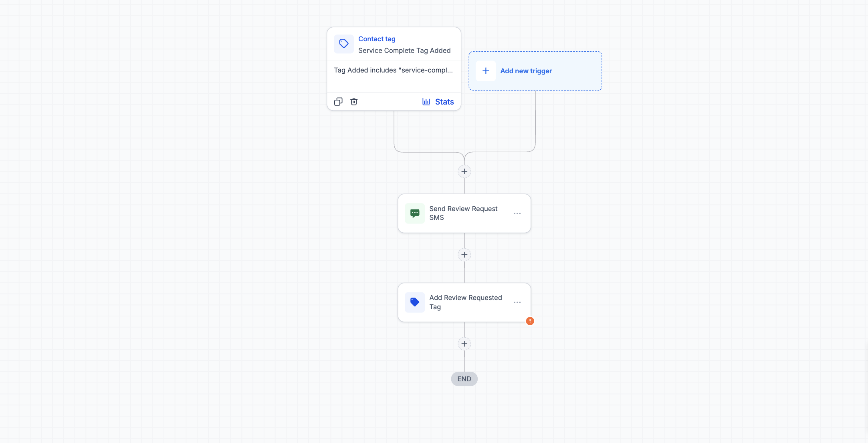Click the orange warning badge on tag action
Image resolution: width=868 pixels, height=443 pixels.
coord(530,321)
